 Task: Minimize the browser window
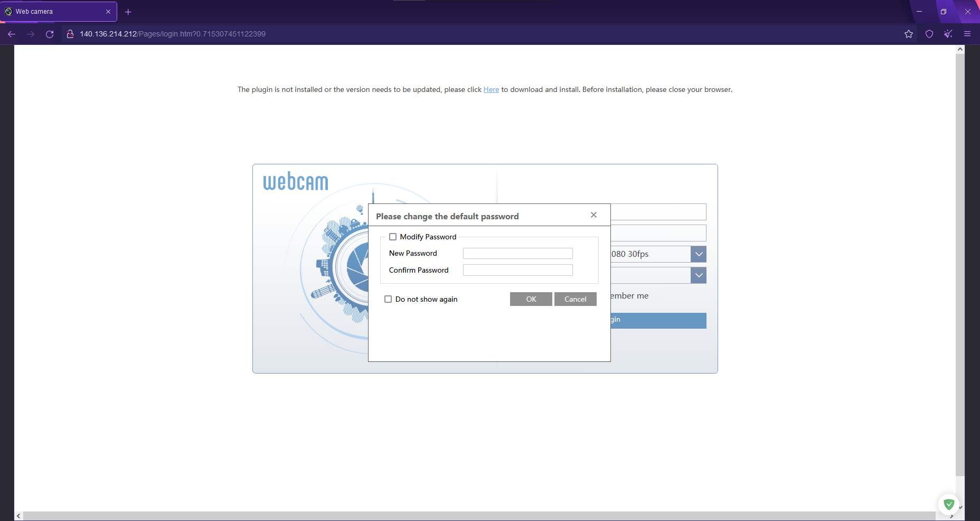pos(919,12)
